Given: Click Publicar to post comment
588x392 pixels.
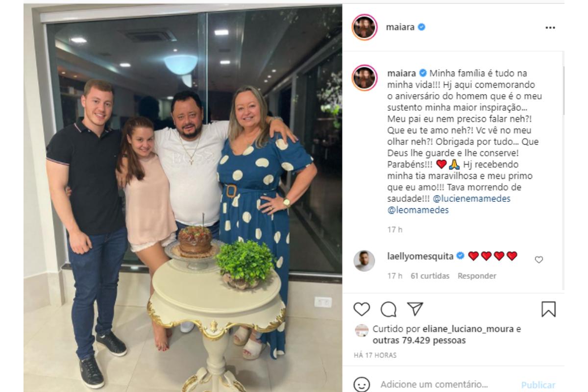Looking at the screenshot, I should click(x=538, y=385).
